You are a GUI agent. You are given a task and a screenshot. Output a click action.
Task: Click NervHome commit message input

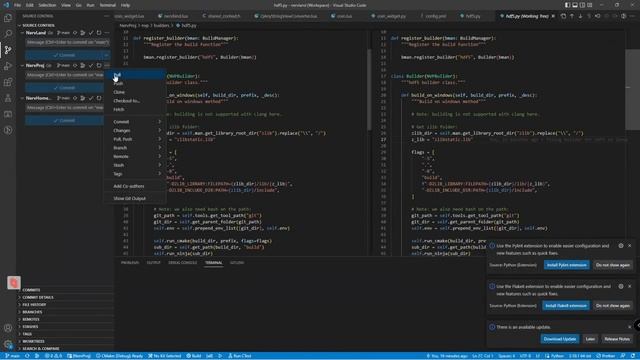click(x=64, y=108)
